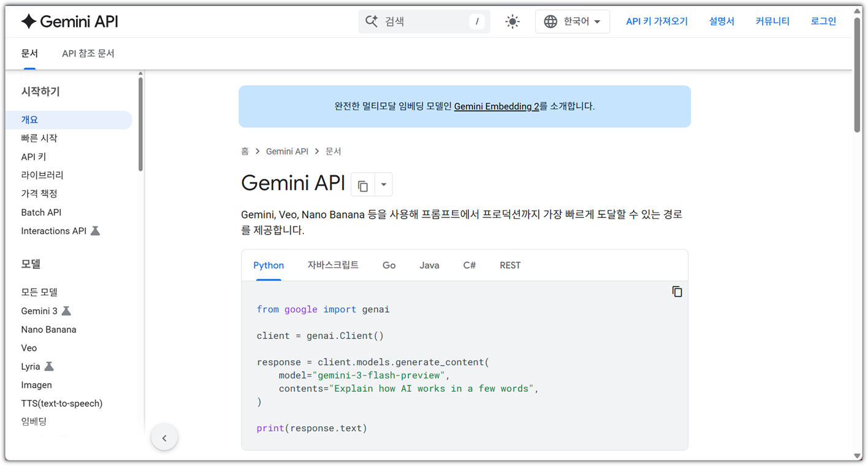Click the sidebar navigation scrollbar
The height and width of the screenshot is (466, 868).
click(x=140, y=124)
